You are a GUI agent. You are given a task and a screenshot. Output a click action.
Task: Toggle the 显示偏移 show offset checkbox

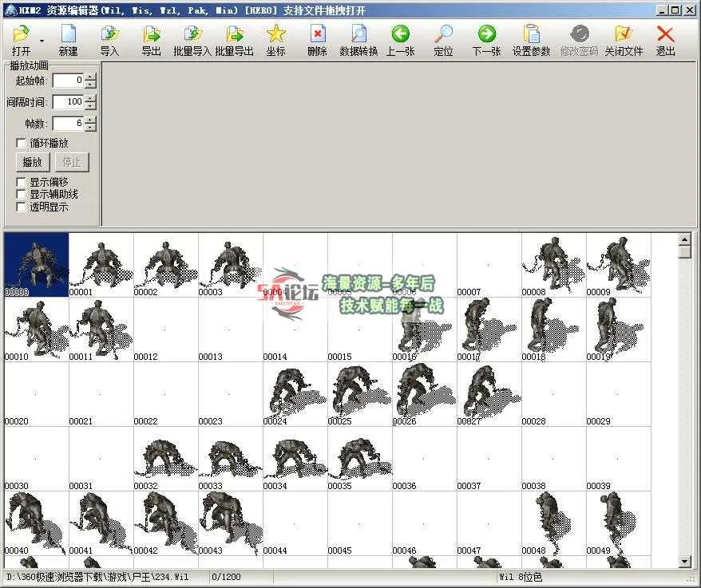(22, 182)
